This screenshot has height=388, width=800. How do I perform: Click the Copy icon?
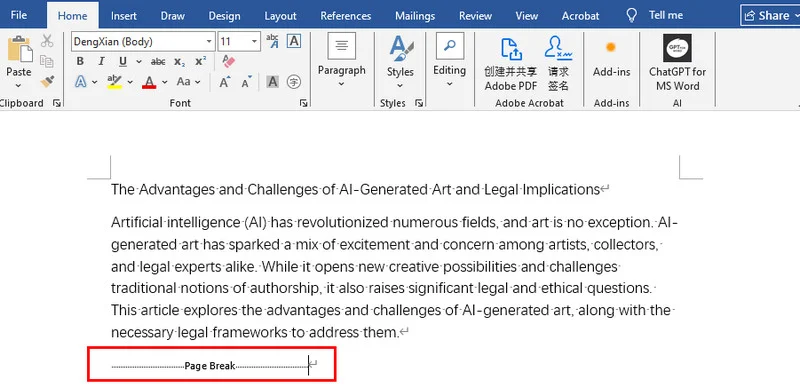coord(47,61)
